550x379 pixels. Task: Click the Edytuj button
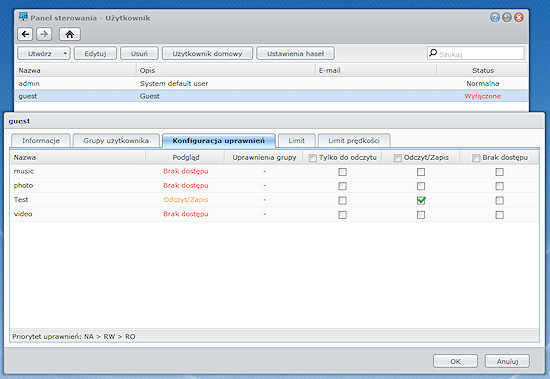tap(95, 54)
